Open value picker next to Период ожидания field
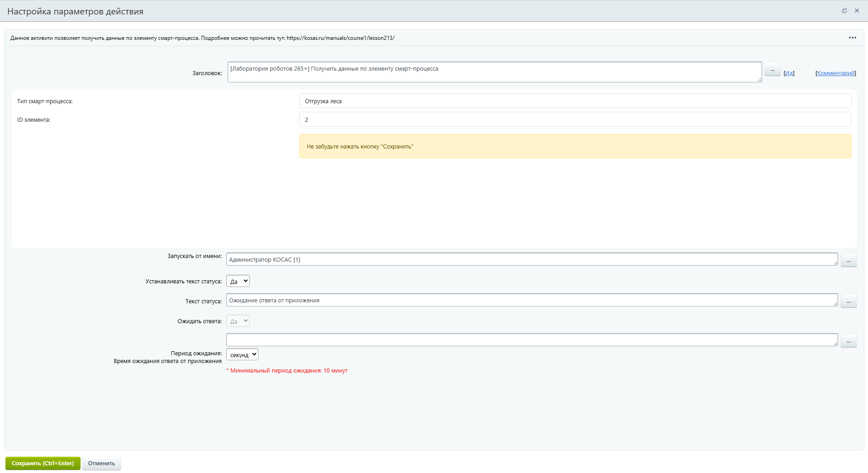The image size is (868, 473). [x=848, y=341]
